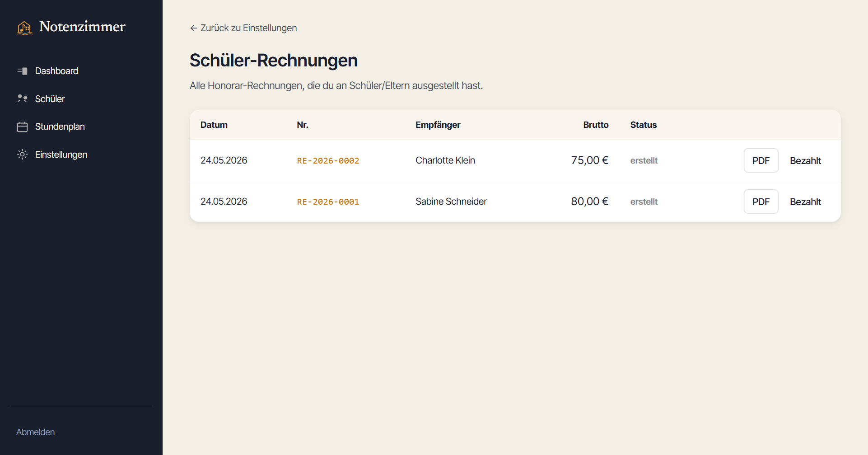The image size is (868, 455).
Task: Click the erstellt status for Sabine Schneider
Action: point(644,202)
